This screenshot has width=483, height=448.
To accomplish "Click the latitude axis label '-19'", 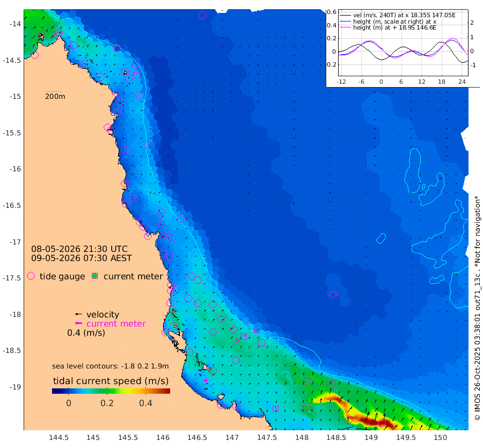I will (15, 387).
